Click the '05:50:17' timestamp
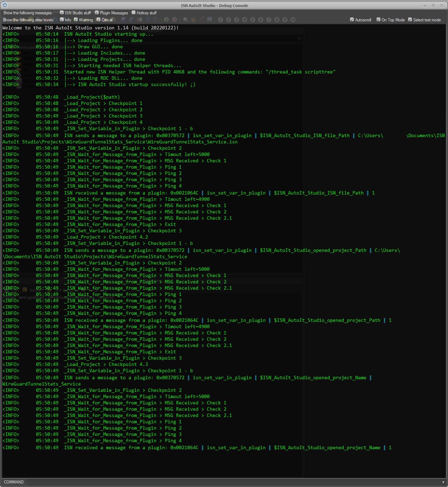 coord(47,53)
